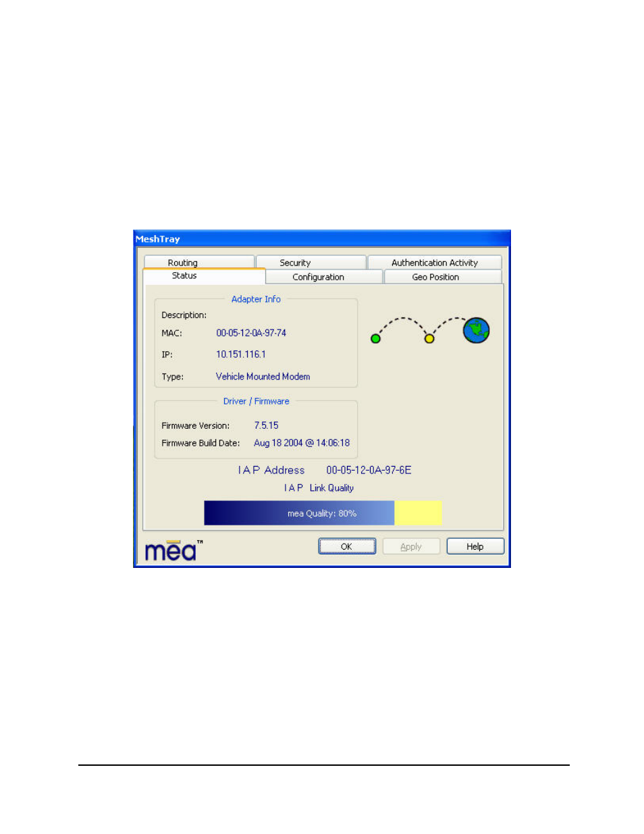This screenshot has height=834, width=644.
Task: Open the Authentication Activity tab
Action: coord(435,262)
